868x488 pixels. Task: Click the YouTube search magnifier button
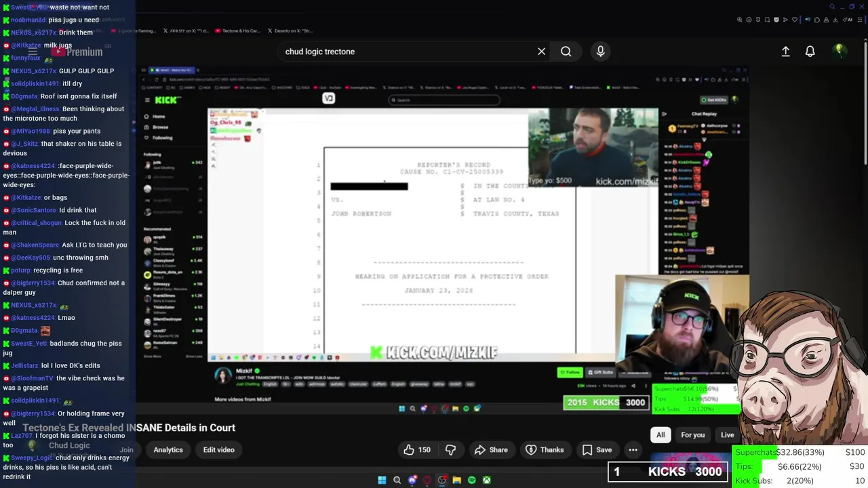[x=566, y=52]
